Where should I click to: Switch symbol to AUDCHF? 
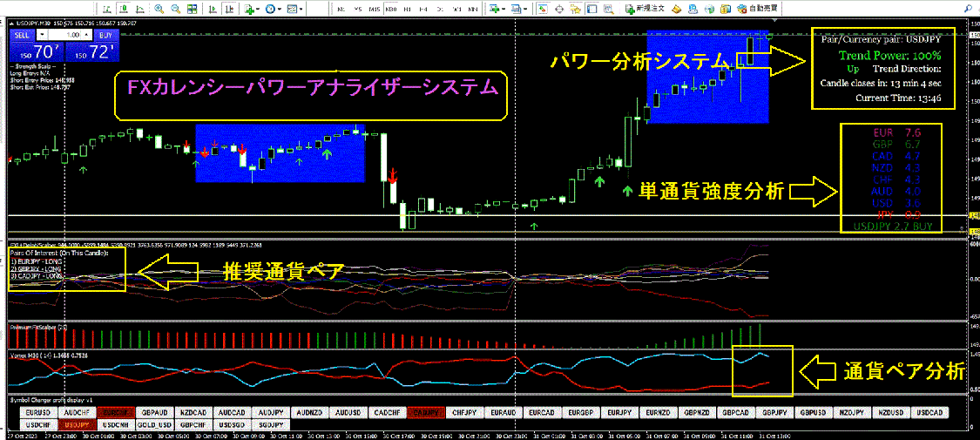point(77,412)
